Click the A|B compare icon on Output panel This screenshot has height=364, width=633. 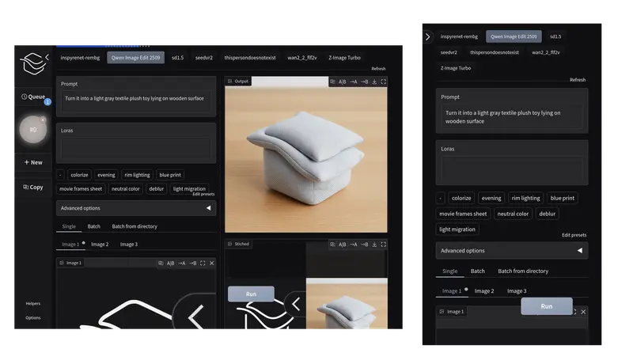(x=343, y=82)
